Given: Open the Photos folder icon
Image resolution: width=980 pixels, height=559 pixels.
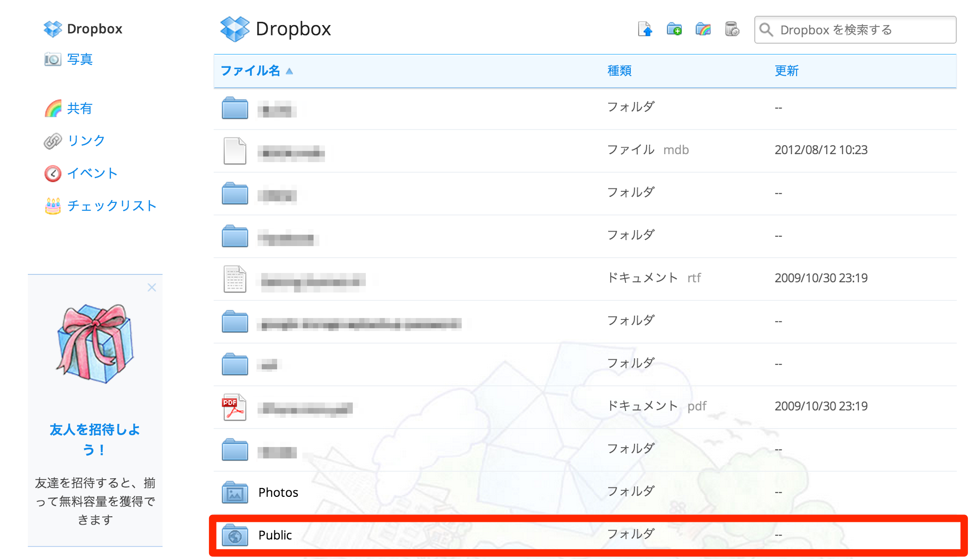Looking at the screenshot, I should coord(235,492).
